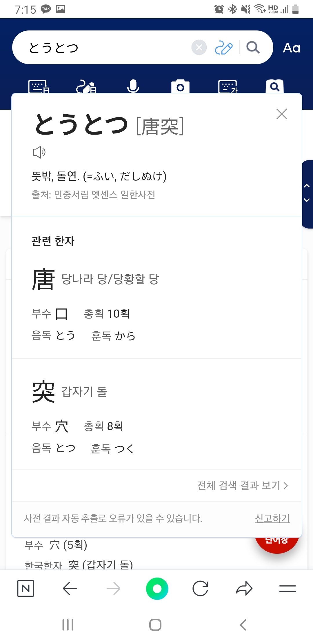
Task: Open 전체 검색 결과 보기 link
Action: coord(242,486)
